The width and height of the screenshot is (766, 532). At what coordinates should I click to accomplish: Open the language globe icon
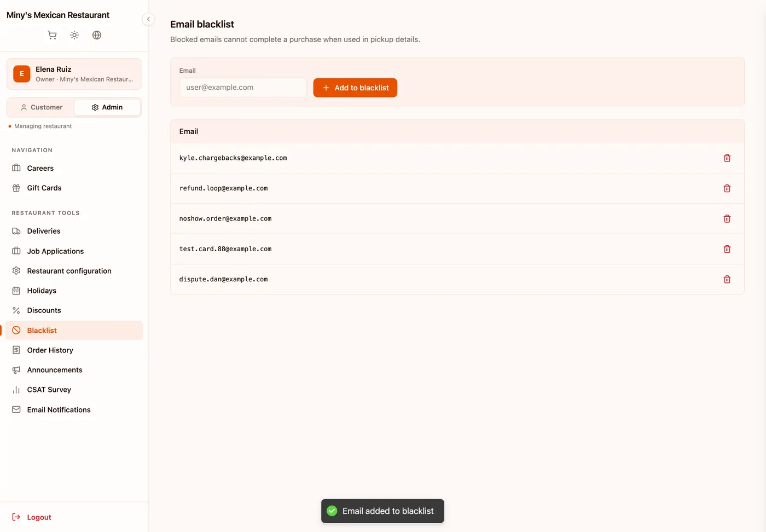[97, 35]
